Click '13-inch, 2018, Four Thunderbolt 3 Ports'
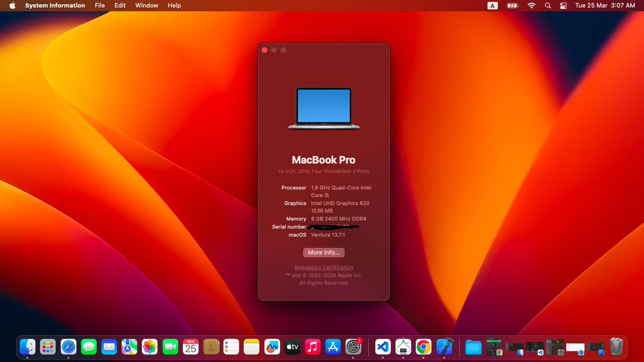This screenshot has height=362, width=644. point(324,171)
